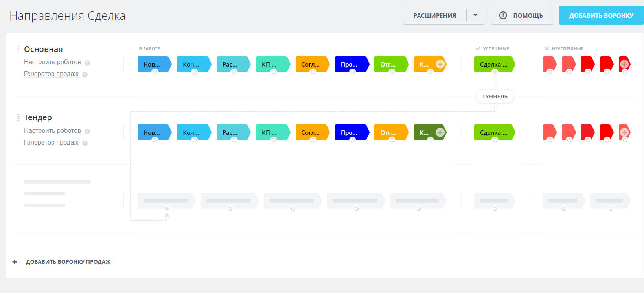Grab the drag handle of Основная funnel

tap(18, 49)
